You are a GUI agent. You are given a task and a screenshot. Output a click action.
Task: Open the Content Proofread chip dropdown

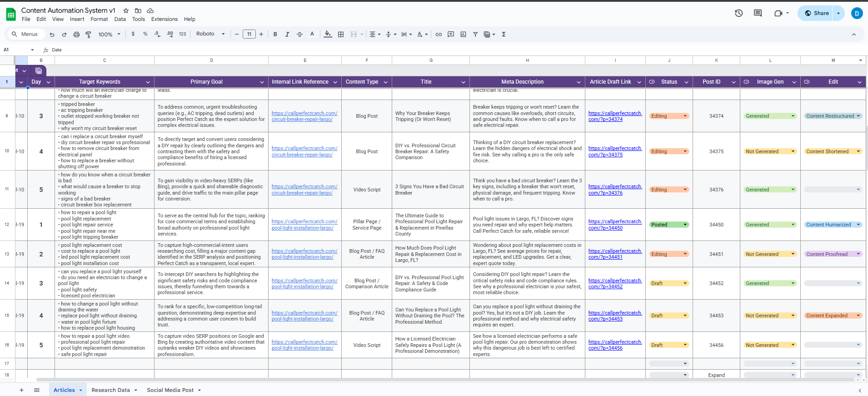click(858, 254)
